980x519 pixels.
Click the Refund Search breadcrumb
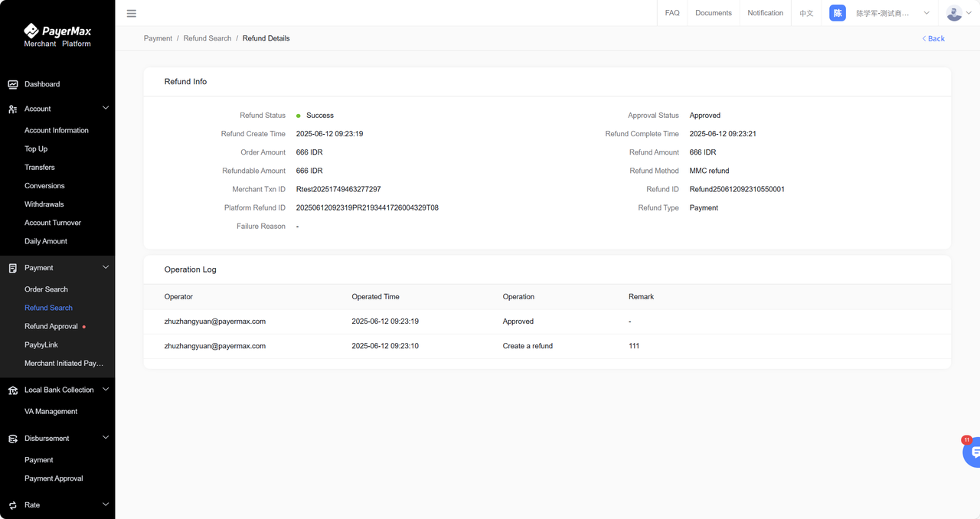(207, 38)
